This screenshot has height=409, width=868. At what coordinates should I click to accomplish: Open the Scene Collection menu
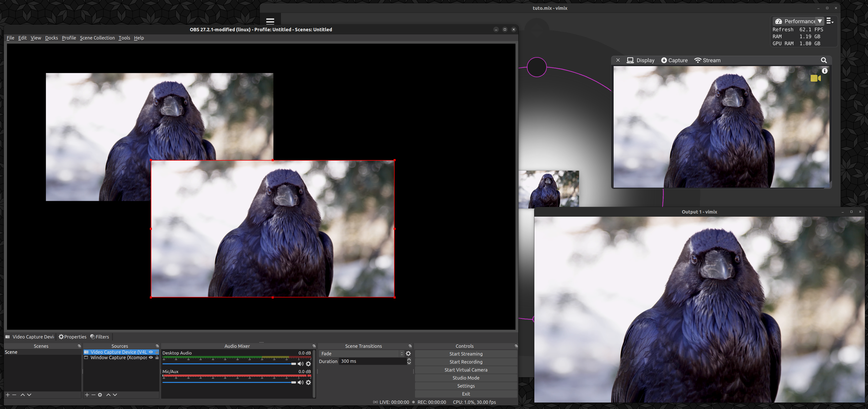point(97,38)
